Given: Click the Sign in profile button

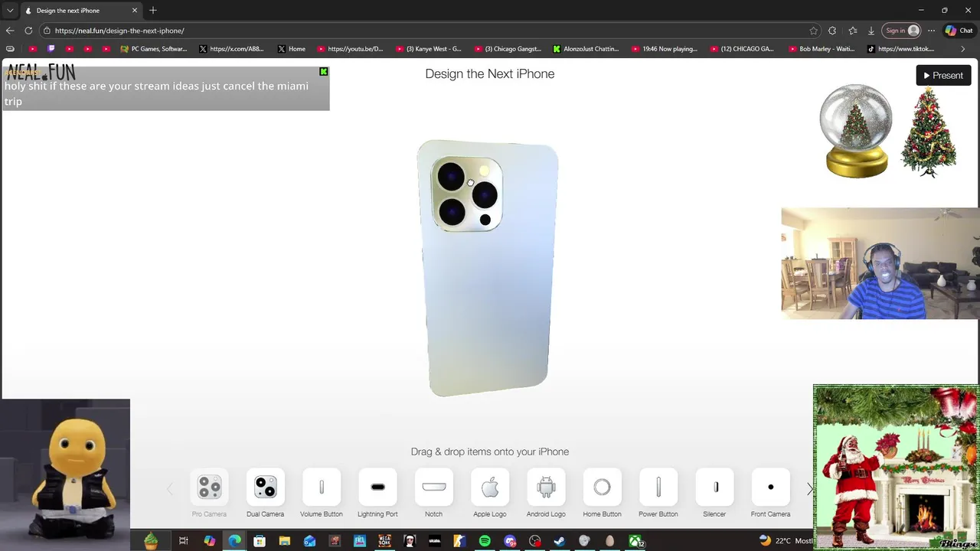Looking at the screenshot, I should pos(901,31).
